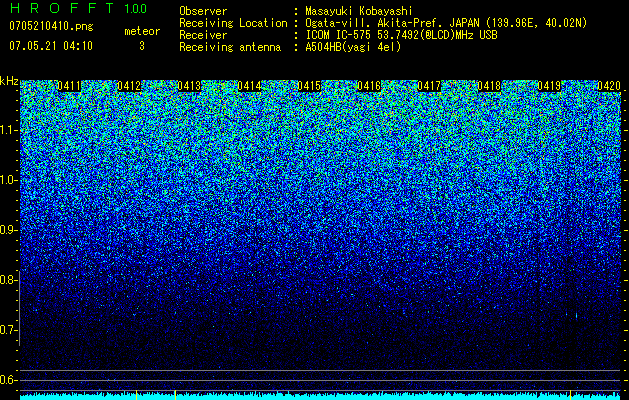Click the 0414 time marker

[x=250, y=86]
